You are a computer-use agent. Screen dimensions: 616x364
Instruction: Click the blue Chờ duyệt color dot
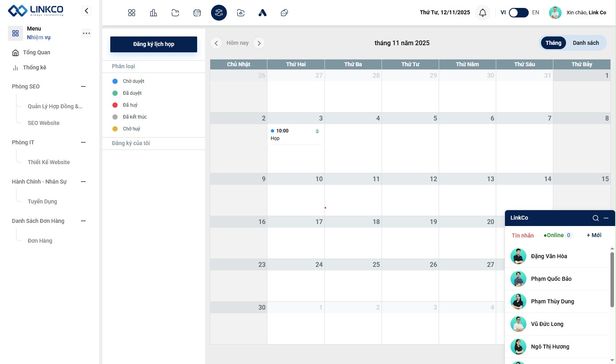pyautogui.click(x=115, y=81)
